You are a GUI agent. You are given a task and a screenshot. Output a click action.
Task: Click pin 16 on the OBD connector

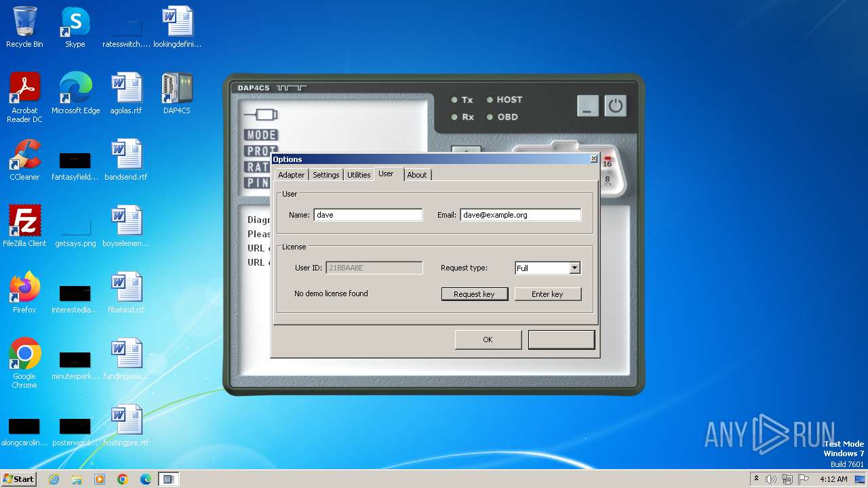click(x=608, y=163)
